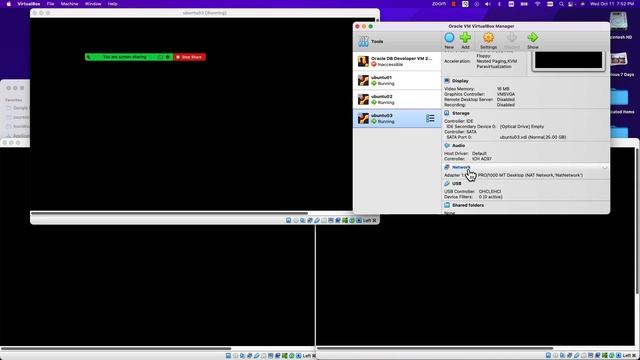The image size is (640, 360).
Task: Click the Display section header
Action: 460,81
